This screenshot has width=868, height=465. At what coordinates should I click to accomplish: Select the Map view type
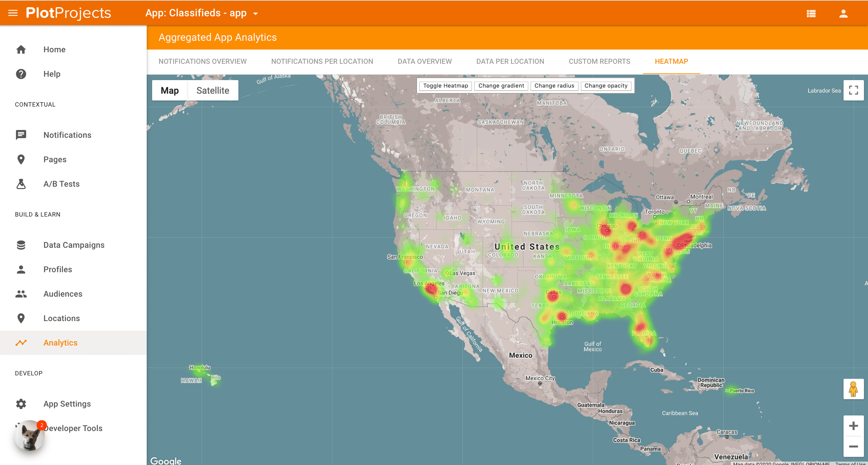click(169, 91)
